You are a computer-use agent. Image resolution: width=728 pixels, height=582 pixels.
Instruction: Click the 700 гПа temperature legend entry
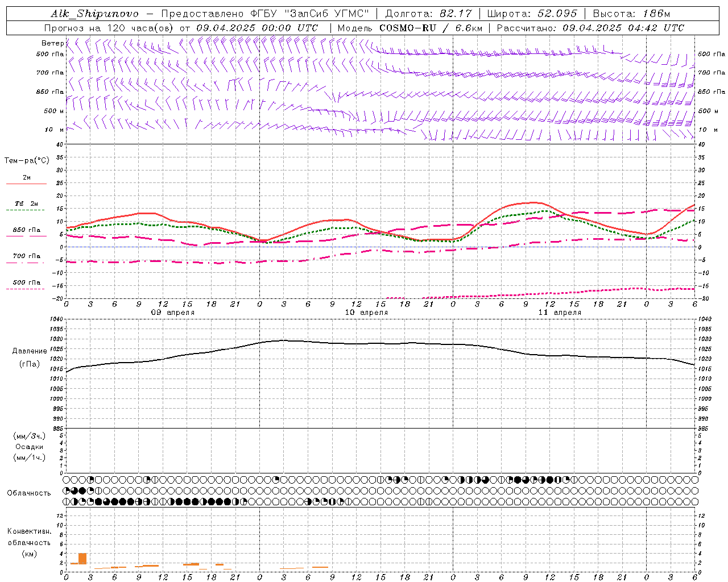coord(27,256)
